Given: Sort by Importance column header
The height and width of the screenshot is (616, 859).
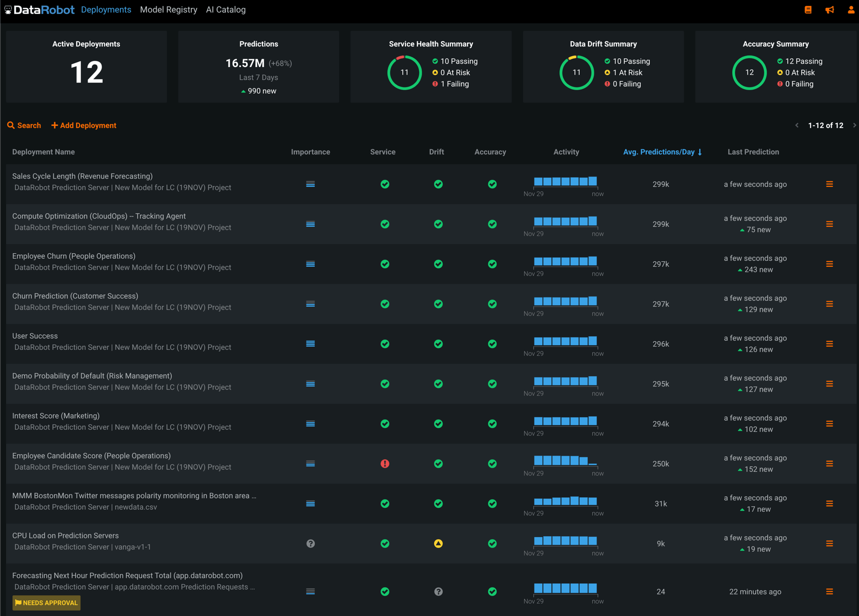Looking at the screenshot, I should click(x=310, y=152).
